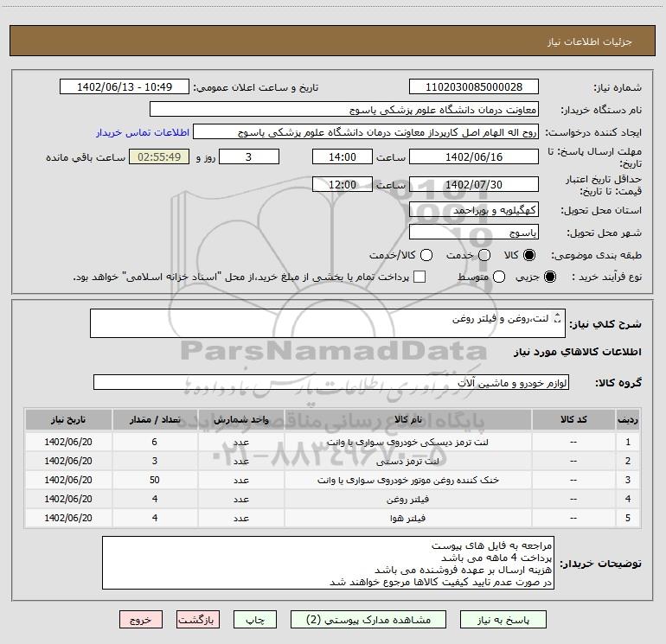Click the province field کهگیلویه و بویراحمد
This screenshot has width=666, height=644.
point(474,209)
